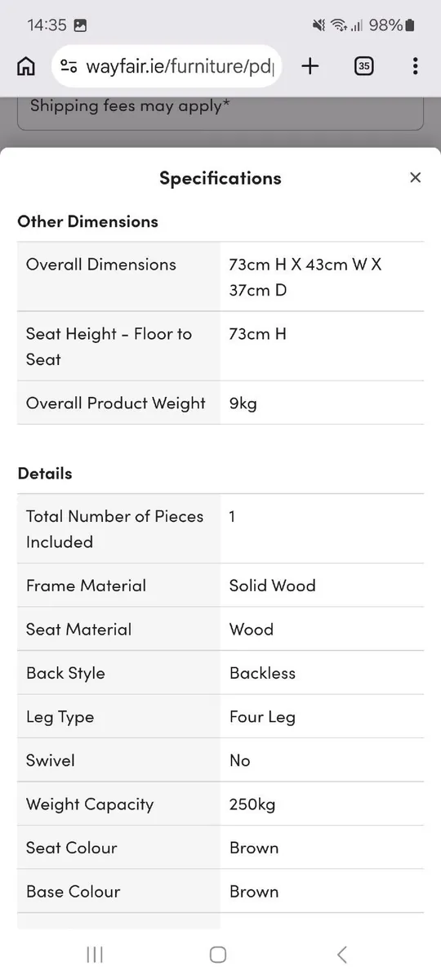Tap the Android recent apps button
The width and height of the screenshot is (441, 980).
[x=95, y=954]
